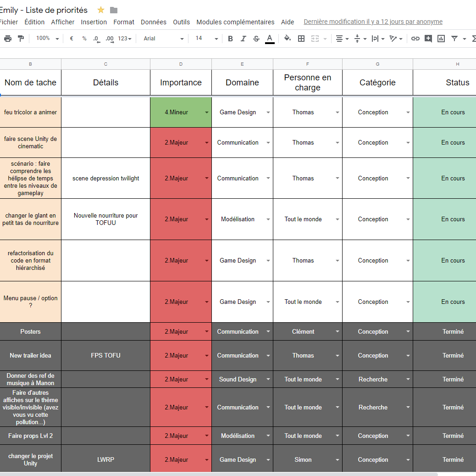Select the 'refactorisation du code' task cell
Screen dimensions: 476x476
[30, 261]
